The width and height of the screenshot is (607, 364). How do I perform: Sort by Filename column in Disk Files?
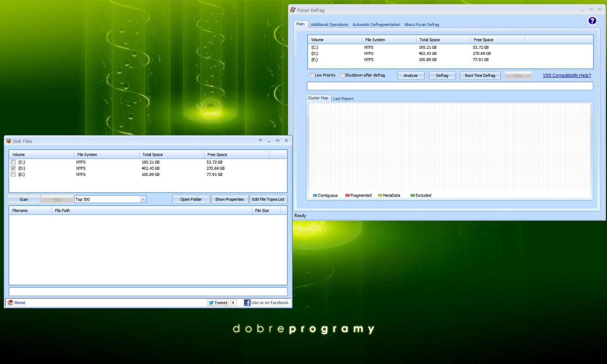30,211
